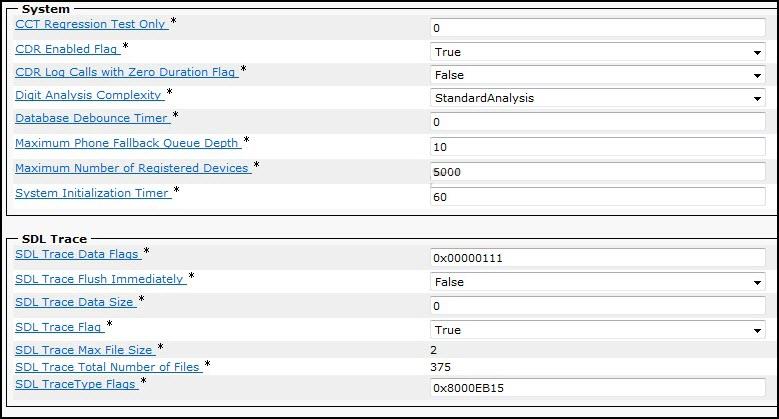Focus the CCT Regression Test Only field

[598, 28]
